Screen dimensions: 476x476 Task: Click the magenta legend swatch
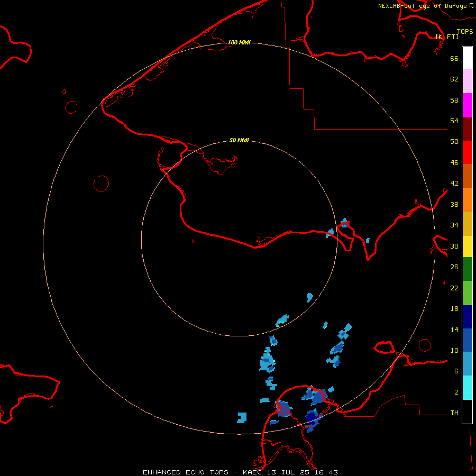tap(467, 105)
